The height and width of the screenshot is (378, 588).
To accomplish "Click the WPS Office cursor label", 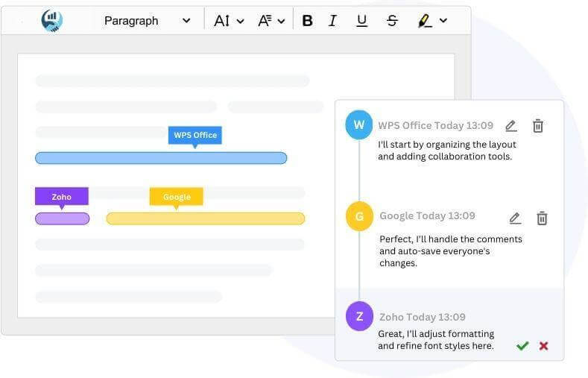I will [x=195, y=136].
